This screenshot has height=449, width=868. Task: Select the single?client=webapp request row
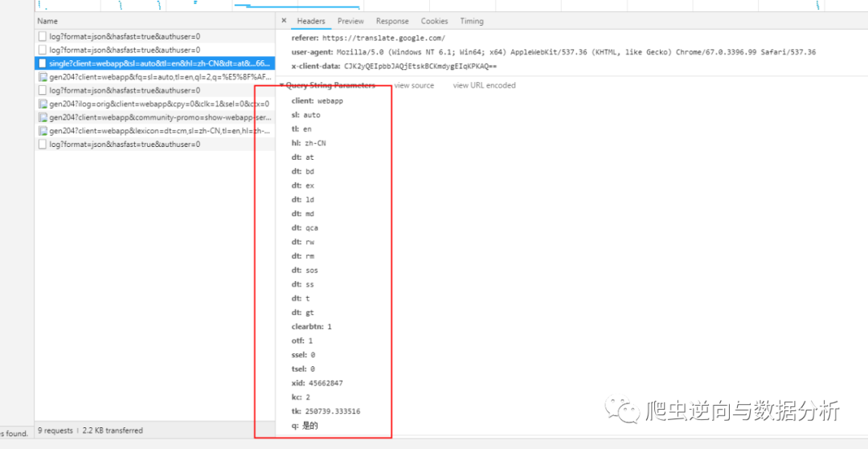[x=155, y=63]
